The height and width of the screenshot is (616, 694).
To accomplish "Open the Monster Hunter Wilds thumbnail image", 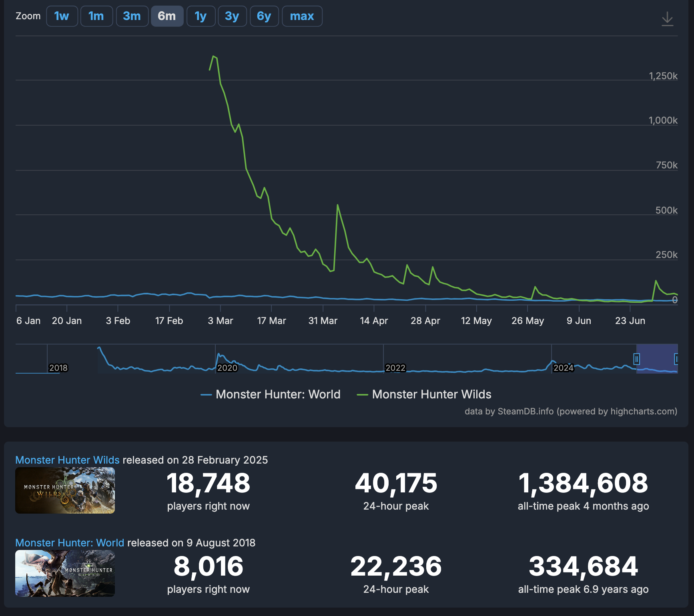I will [65, 490].
